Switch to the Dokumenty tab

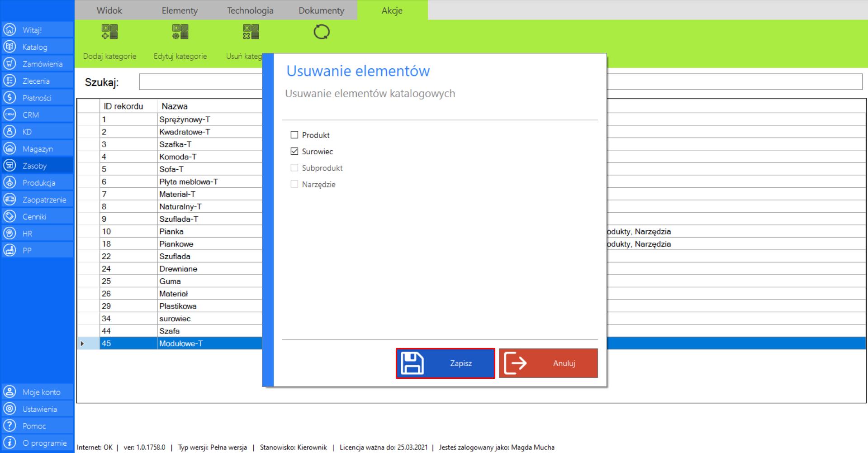(x=321, y=10)
